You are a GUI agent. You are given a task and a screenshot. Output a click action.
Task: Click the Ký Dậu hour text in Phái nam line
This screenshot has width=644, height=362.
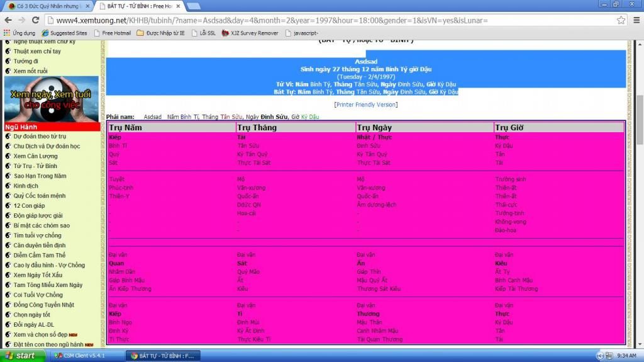(x=310, y=117)
